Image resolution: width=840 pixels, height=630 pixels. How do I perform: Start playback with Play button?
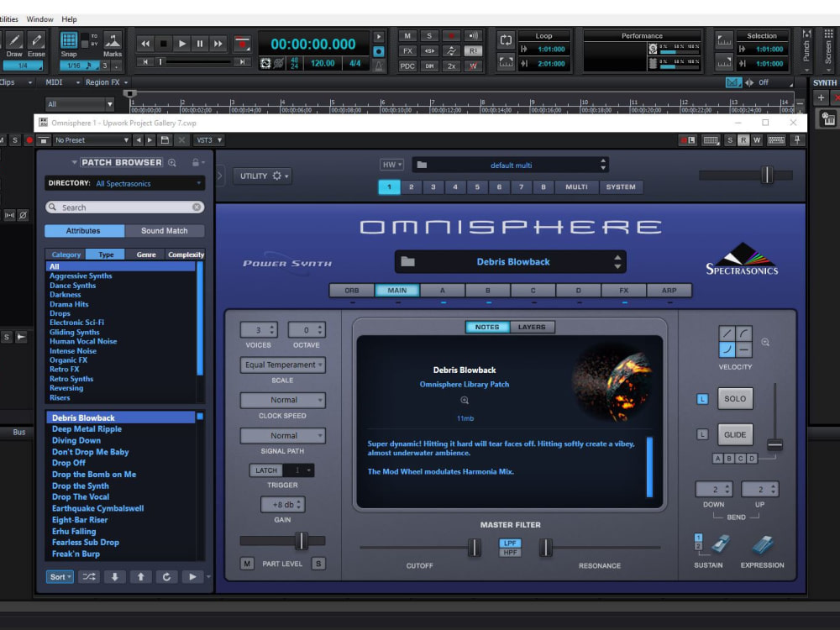(181, 44)
